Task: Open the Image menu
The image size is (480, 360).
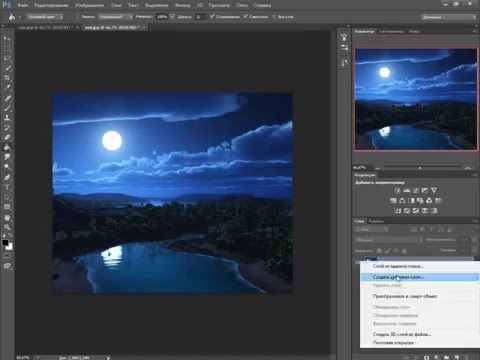Action: coord(89,5)
